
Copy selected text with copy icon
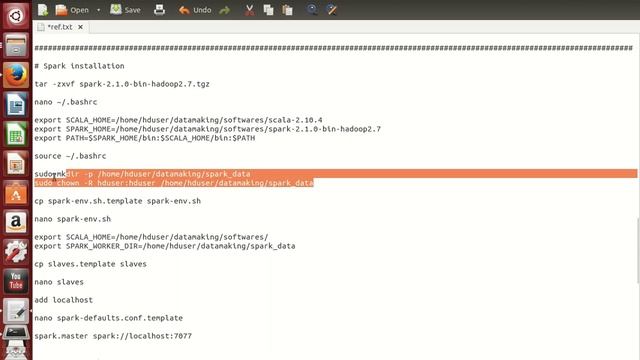268,10
